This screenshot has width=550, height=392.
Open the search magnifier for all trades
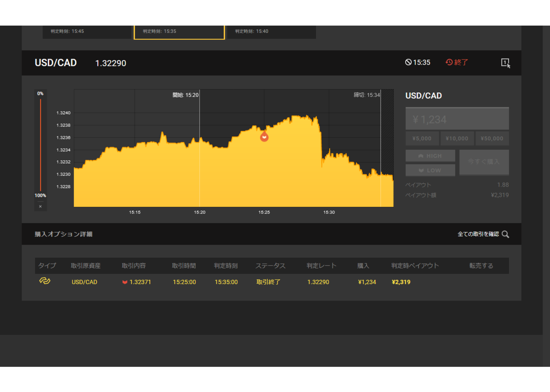(x=506, y=234)
